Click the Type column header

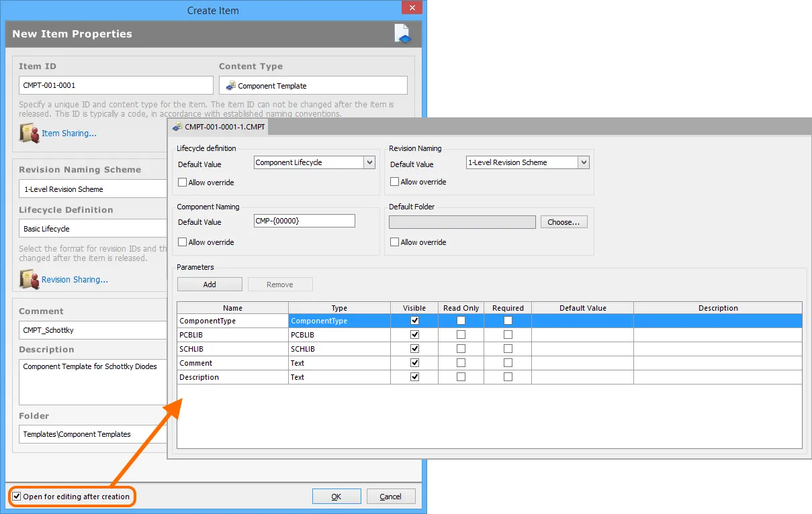pos(339,308)
